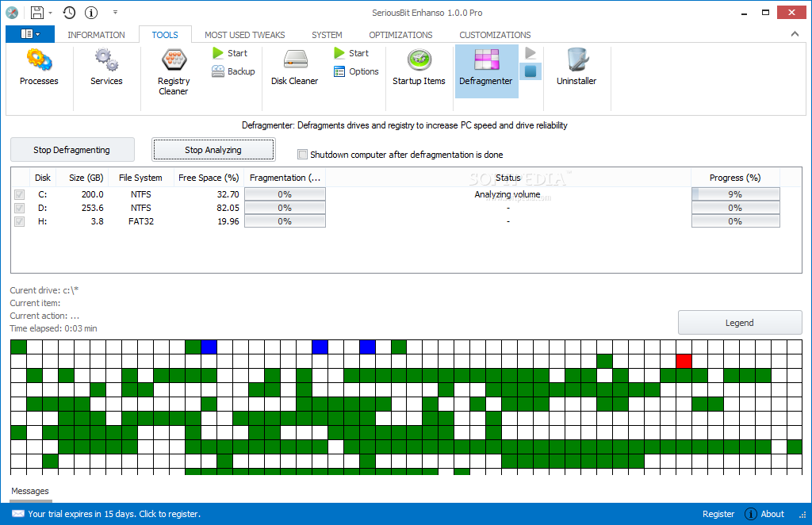Viewport: 812px width, 525px height.
Task: Click the save icon in title bar
Action: pyautogui.click(x=36, y=13)
